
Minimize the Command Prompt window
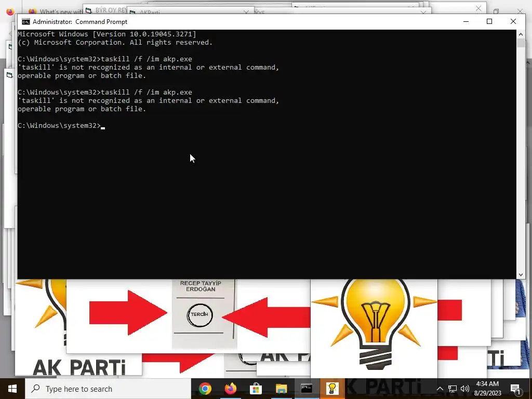tap(466, 21)
